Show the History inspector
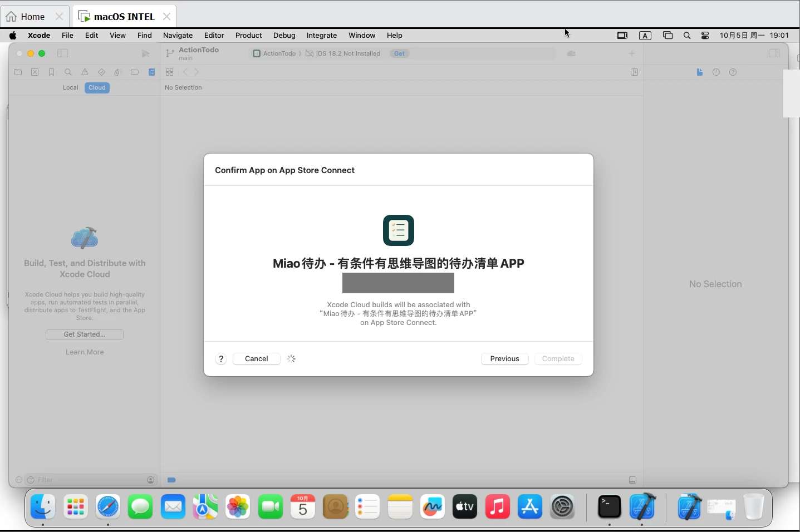800x532 pixels. pyautogui.click(x=716, y=72)
